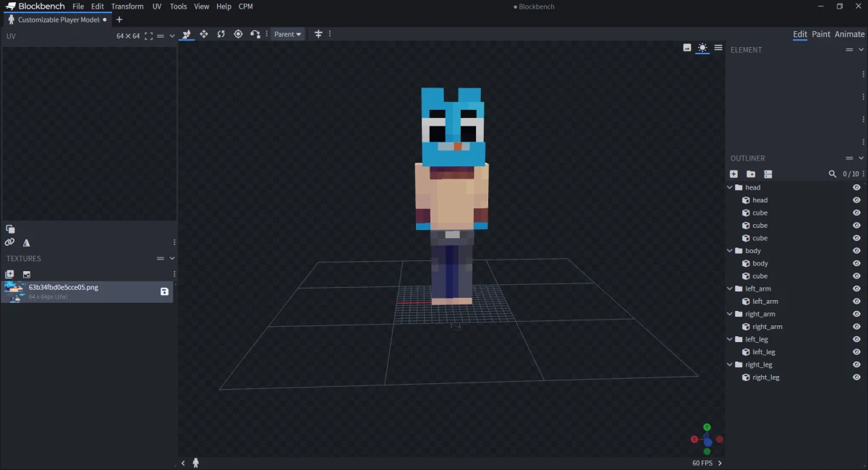Click the 60 FPS counter

[x=702, y=463]
